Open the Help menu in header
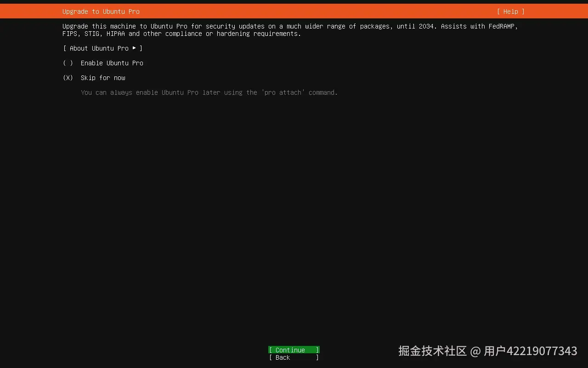 tap(510, 11)
